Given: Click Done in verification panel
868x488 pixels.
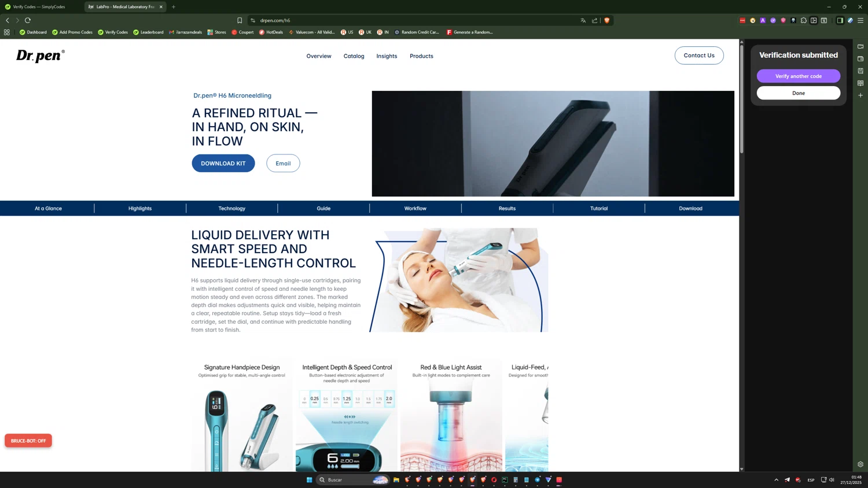Looking at the screenshot, I should [799, 93].
